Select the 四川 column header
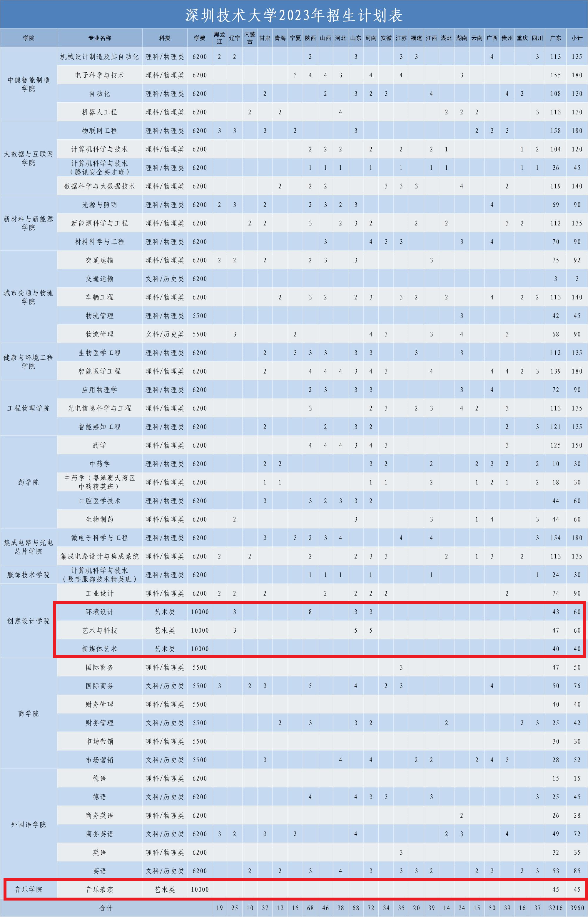Image resolution: width=588 pixels, height=917 pixels. click(537, 38)
